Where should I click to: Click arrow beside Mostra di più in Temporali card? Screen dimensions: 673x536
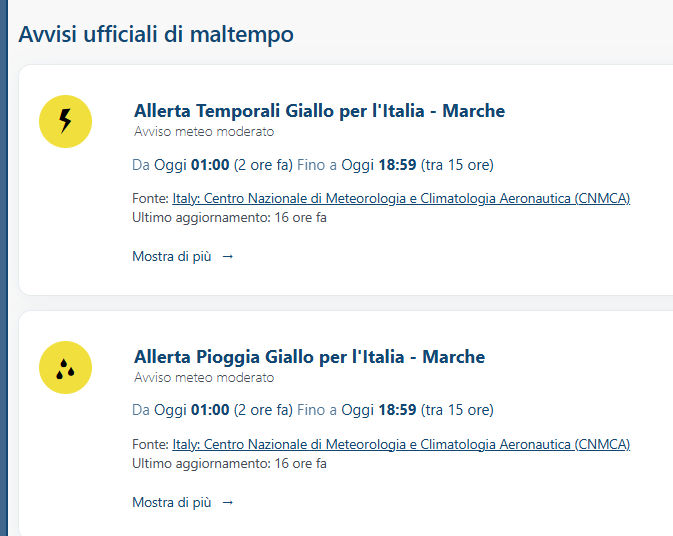[228, 257]
